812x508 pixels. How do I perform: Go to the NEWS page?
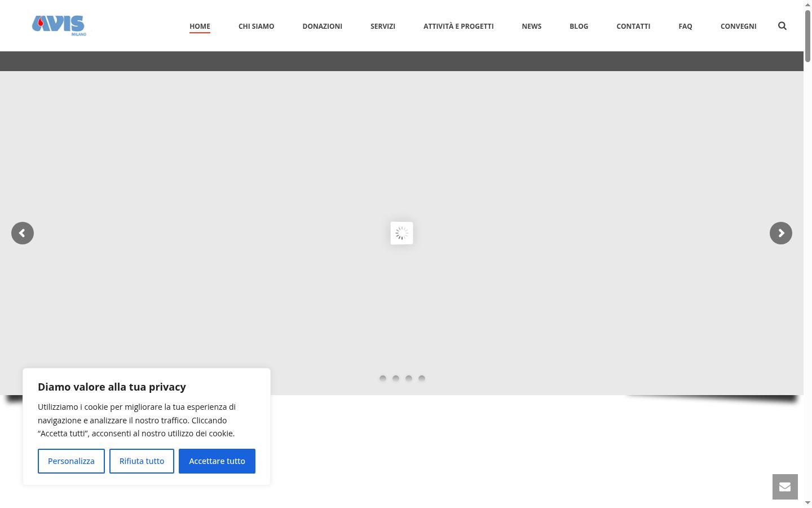pos(532,27)
